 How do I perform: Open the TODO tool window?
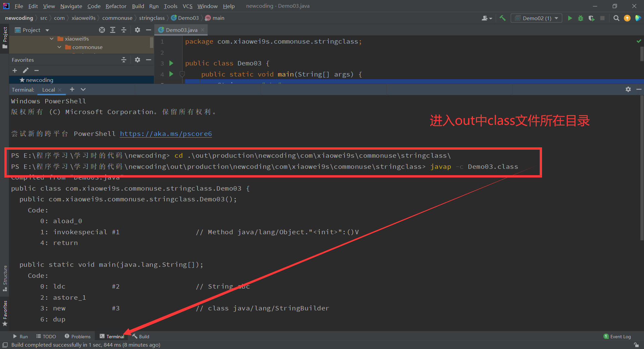[x=46, y=336]
